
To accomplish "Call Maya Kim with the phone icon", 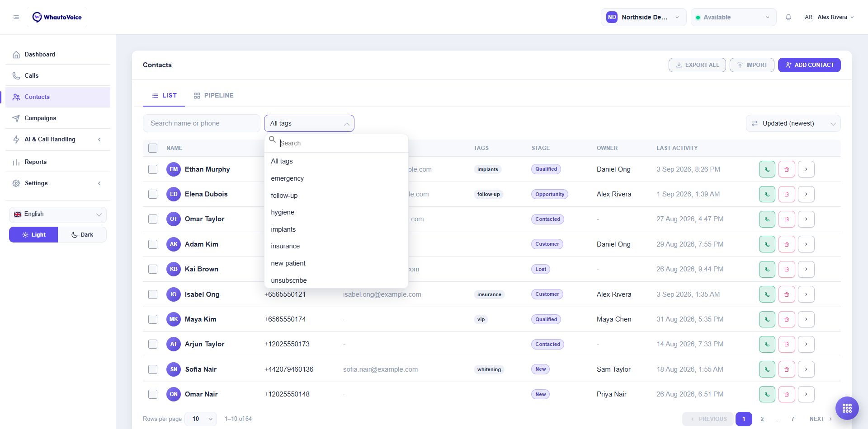I will (767, 319).
